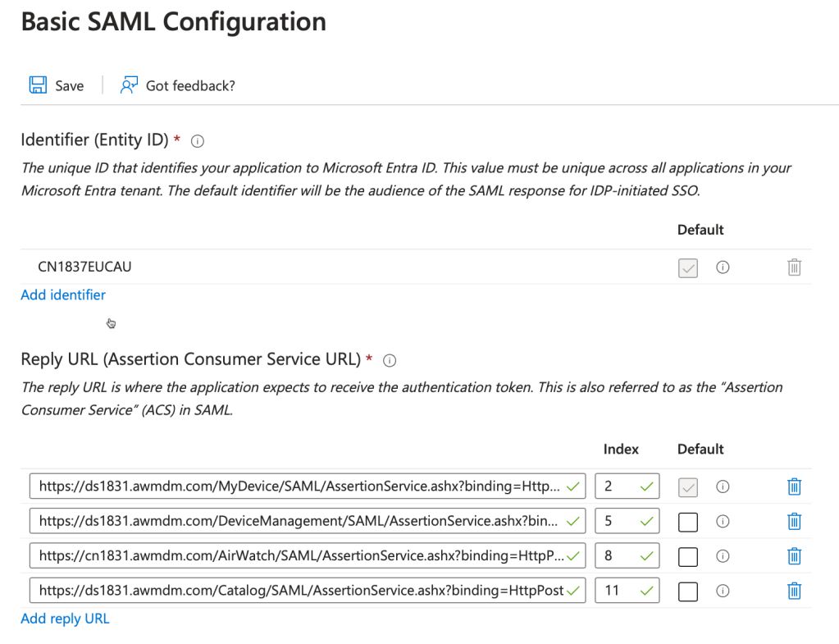Click the Catalog reply URL text field
839x644 pixels.
point(299,591)
